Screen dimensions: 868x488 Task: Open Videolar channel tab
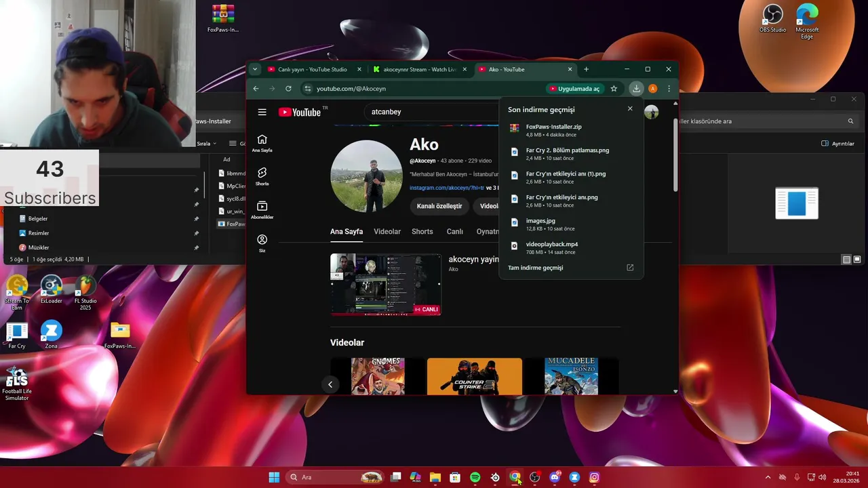pos(387,232)
